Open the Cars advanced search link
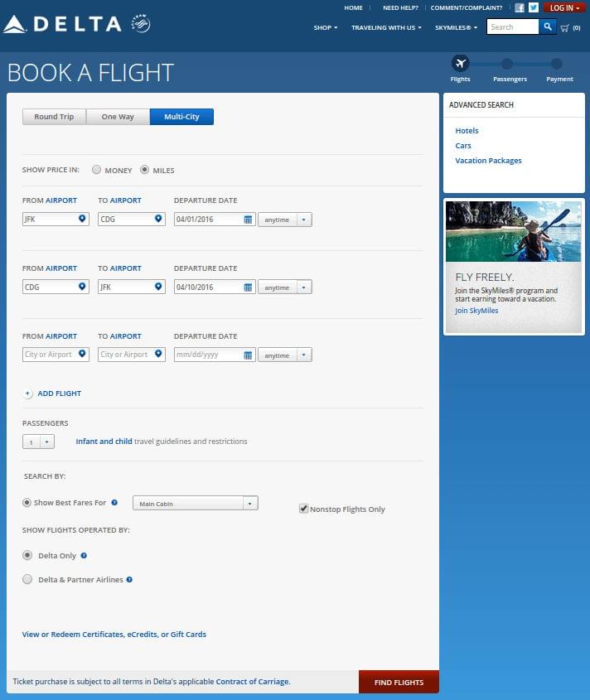The height and width of the screenshot is (700, 590). point(463,146)
